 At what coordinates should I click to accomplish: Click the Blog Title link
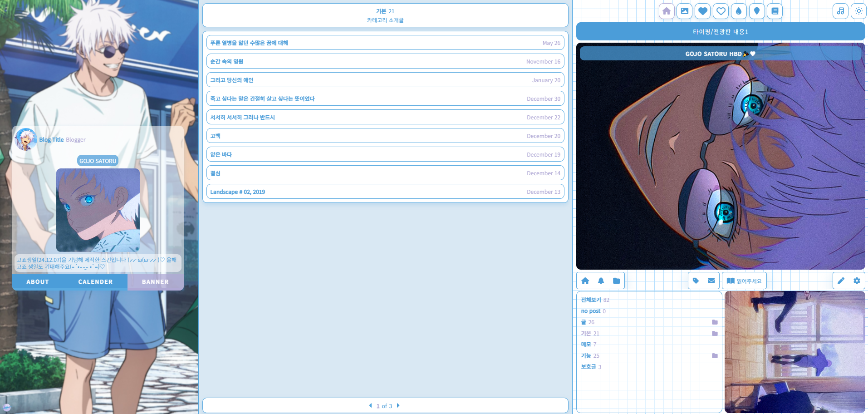coord(51,140)
